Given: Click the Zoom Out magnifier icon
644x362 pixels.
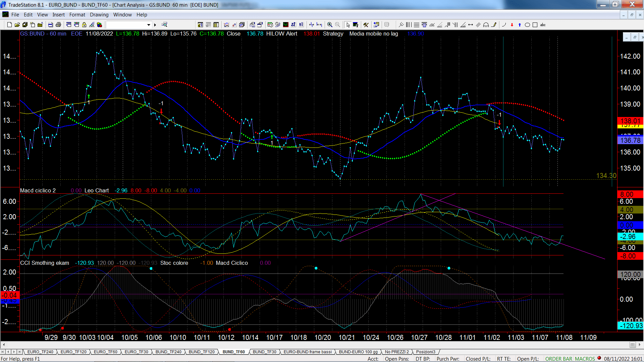Looking at the screenshot, I should click(x=337, y=24).
